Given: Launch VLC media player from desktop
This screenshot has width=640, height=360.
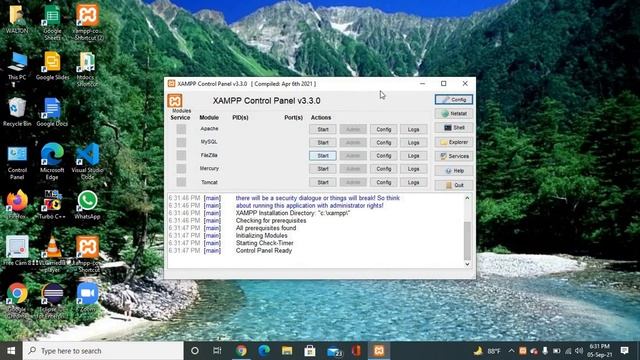Looking at the screenshot, I should coord(52,254).
